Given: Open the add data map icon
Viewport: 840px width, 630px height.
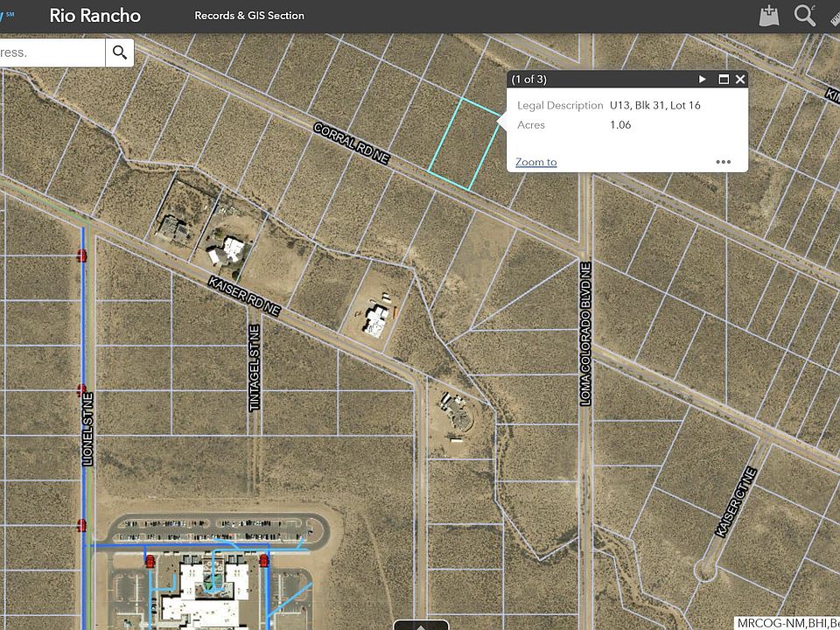Looking at the screenshot, I should pyautogui.click(x=769, y=16).
